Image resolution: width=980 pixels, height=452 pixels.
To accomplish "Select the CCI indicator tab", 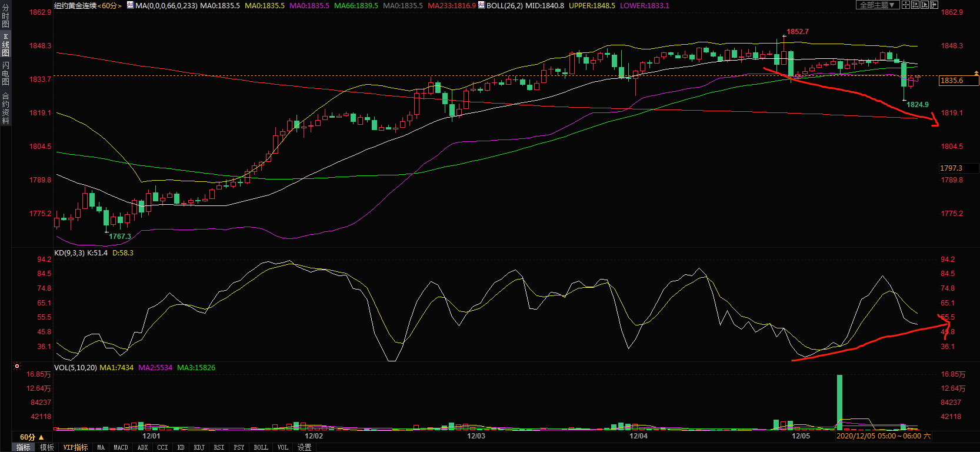I will [162, 447].
